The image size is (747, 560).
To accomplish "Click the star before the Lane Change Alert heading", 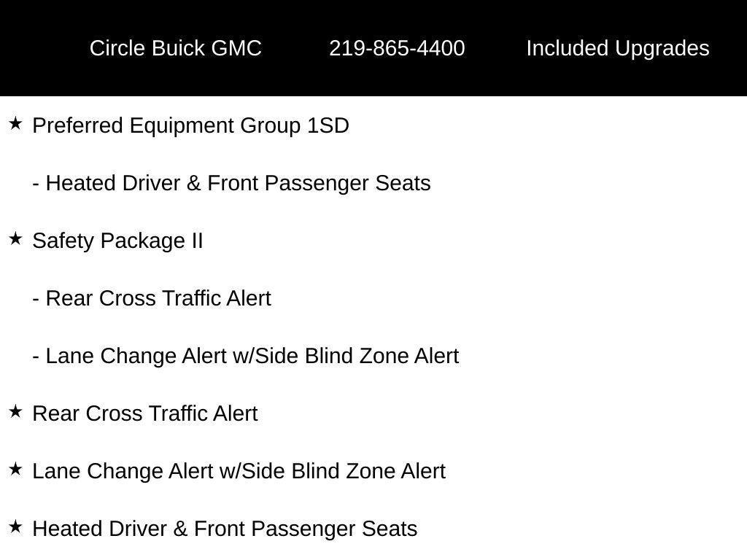I will (x=15, y=470).
